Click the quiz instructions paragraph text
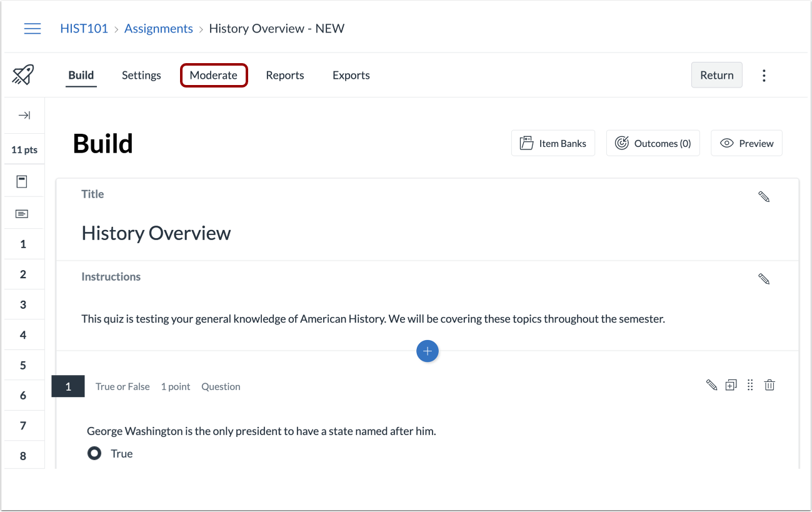Screen dimensions: 812x512 (373, 319)
